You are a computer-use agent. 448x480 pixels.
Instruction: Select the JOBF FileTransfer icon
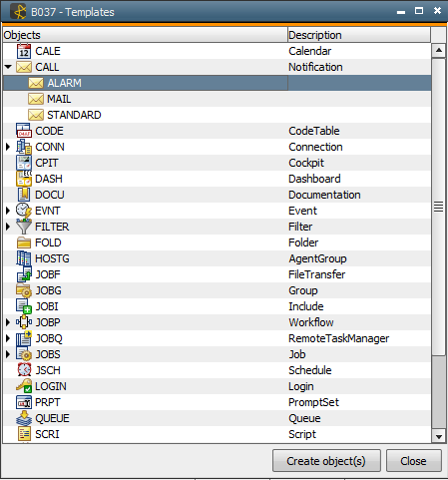coord(24,274)
